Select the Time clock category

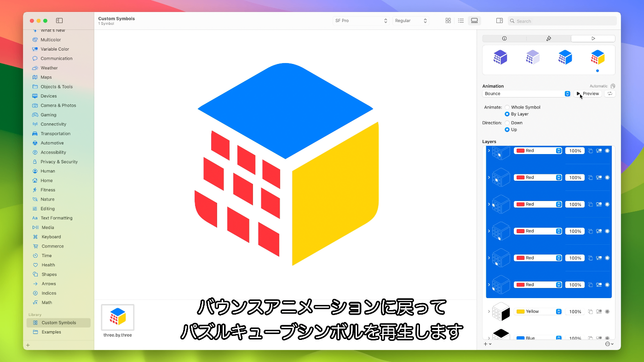(x=46, y=256)
